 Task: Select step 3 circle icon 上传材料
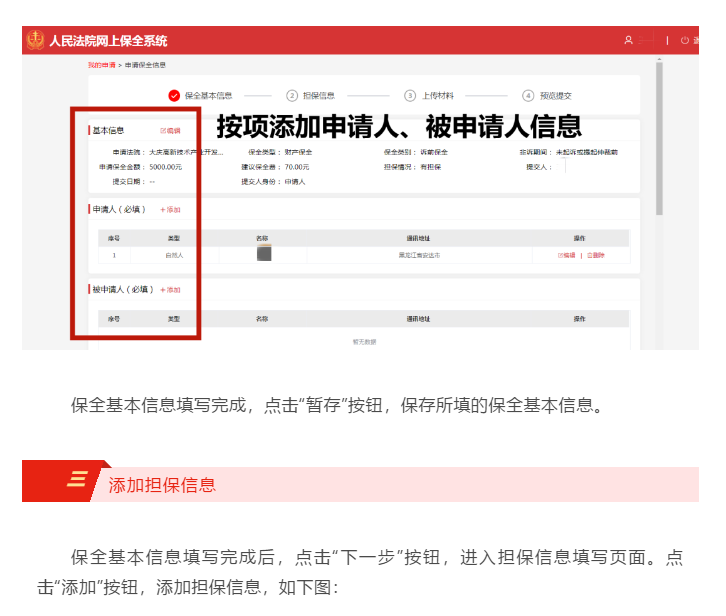click(x=410, y=96)
